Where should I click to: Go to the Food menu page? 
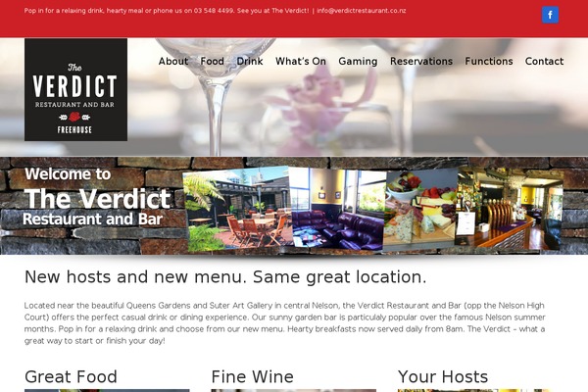(213, 61)
